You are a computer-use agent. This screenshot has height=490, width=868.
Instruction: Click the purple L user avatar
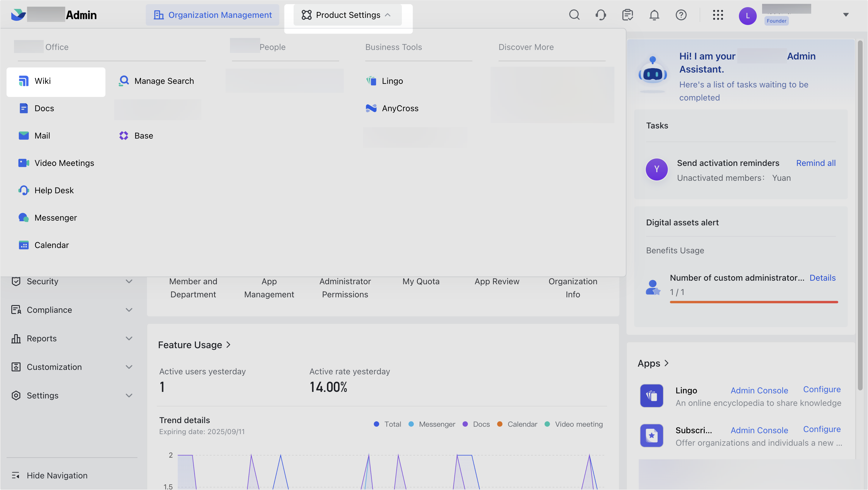pyautogui.click(x=747, y=15)
